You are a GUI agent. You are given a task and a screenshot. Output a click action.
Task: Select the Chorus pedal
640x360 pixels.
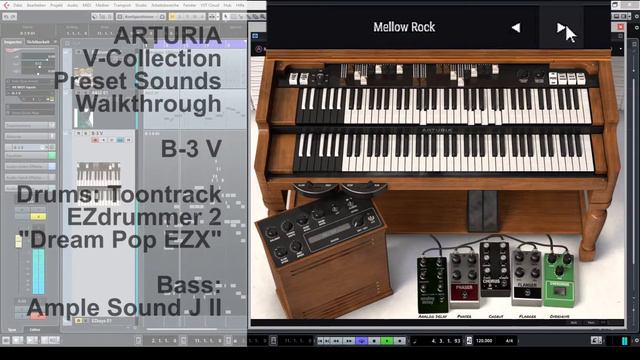[495, 269]
